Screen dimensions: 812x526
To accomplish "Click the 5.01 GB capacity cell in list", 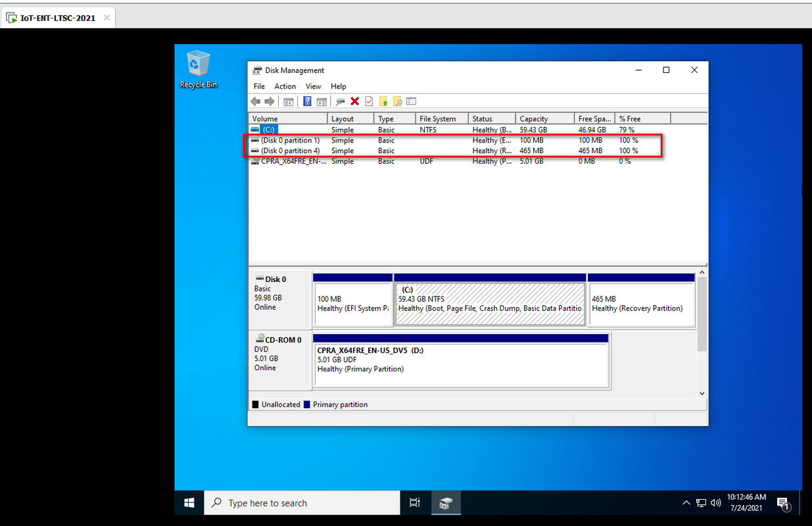I will 531,161.
